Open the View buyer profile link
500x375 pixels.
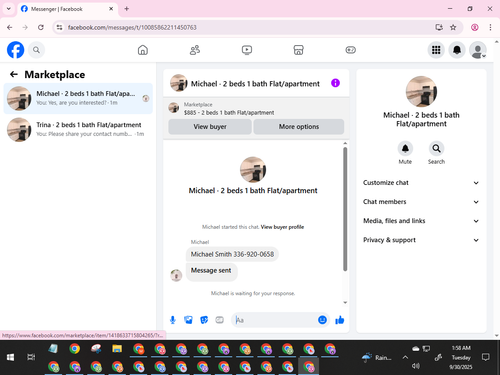pyautogui.click(x=282, y=227)
